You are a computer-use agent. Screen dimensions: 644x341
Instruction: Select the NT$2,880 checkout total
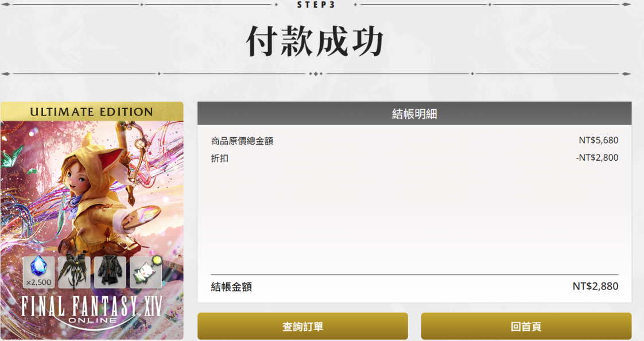tap(596, 286)
